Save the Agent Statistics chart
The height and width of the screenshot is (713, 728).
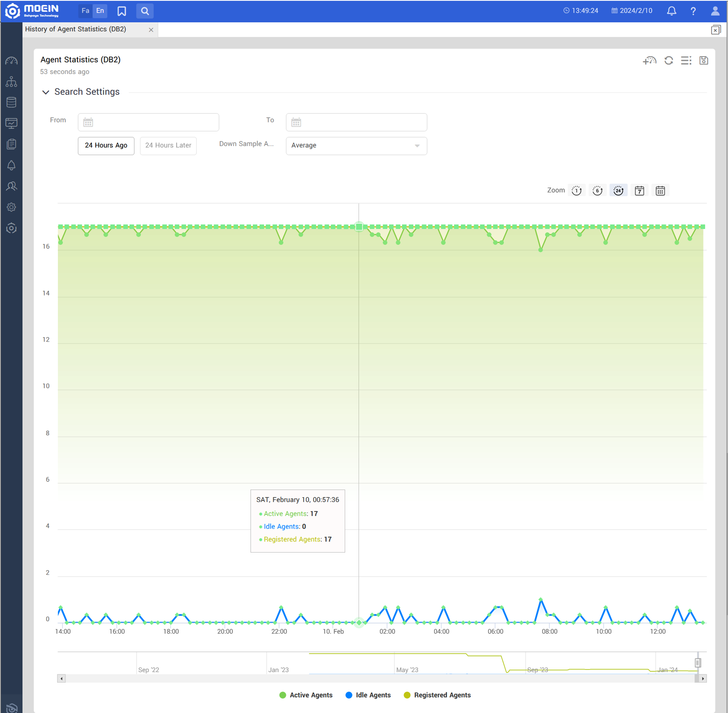[x=704, y=61]
